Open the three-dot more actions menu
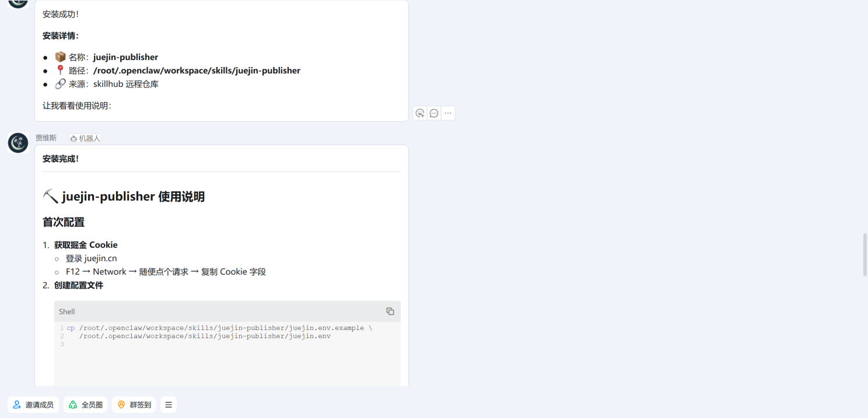The width and height of the screenshot is (868, 418). coord(448,113)
